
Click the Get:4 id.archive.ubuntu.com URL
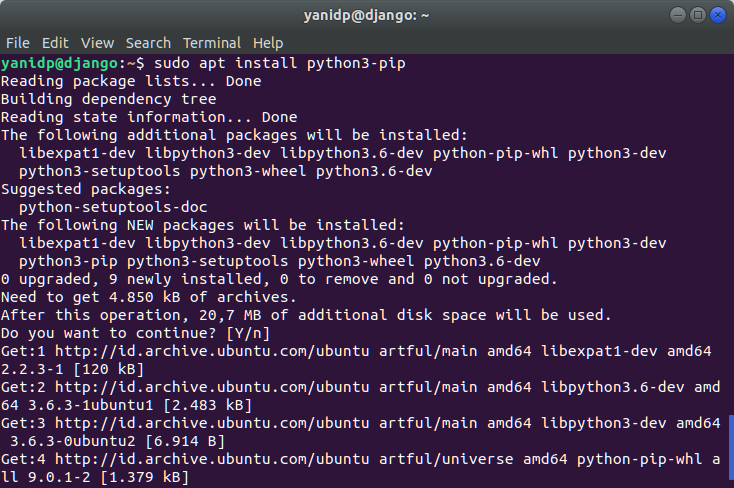point(212,459)
